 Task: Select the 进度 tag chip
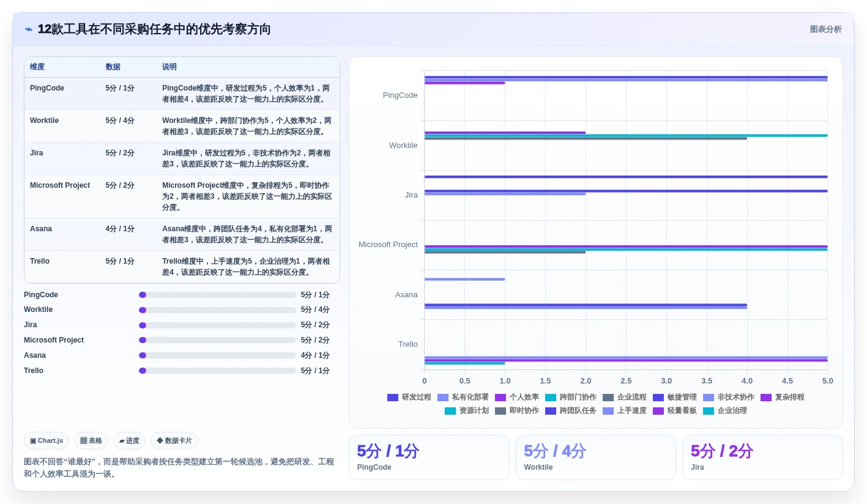[x=129, y=440]
